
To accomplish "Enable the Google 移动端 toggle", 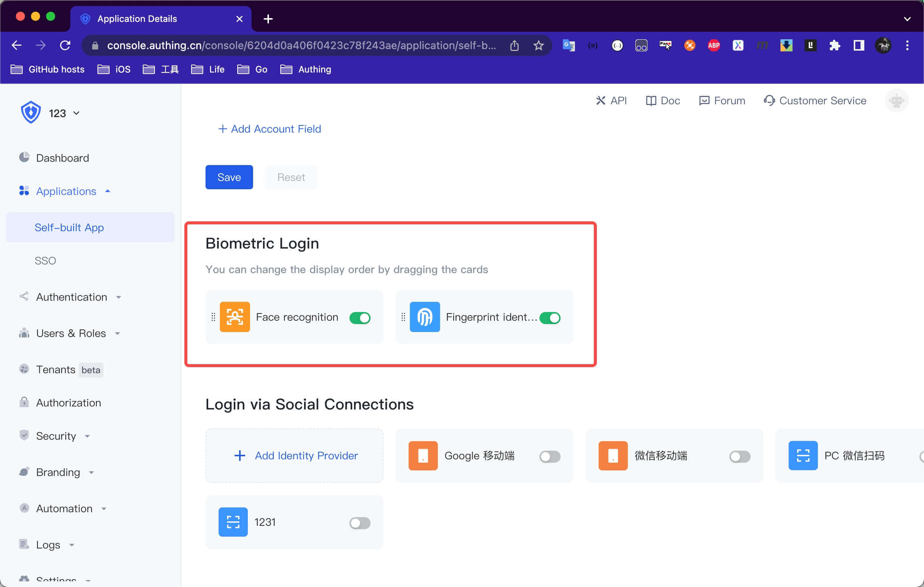I will tap(550, 457).
